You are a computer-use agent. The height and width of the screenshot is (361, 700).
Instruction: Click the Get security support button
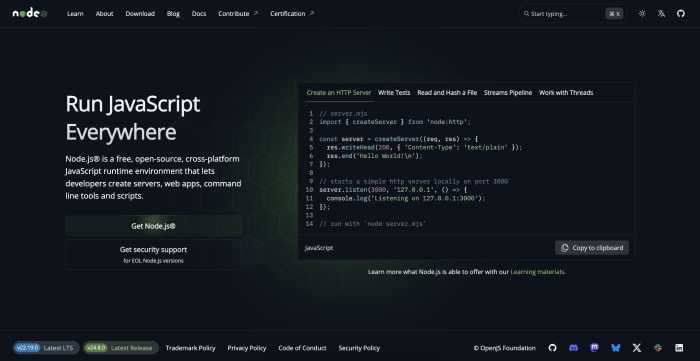(154, 254)
